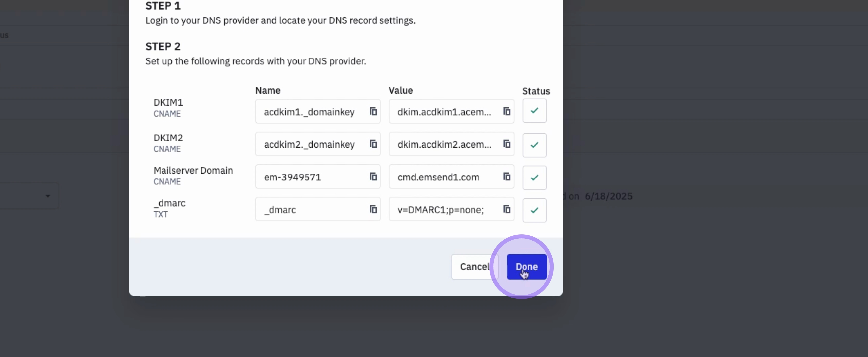Click the Mailserver Domain status checkmark
The image size is (868, 357).
[x=534, y=178]
